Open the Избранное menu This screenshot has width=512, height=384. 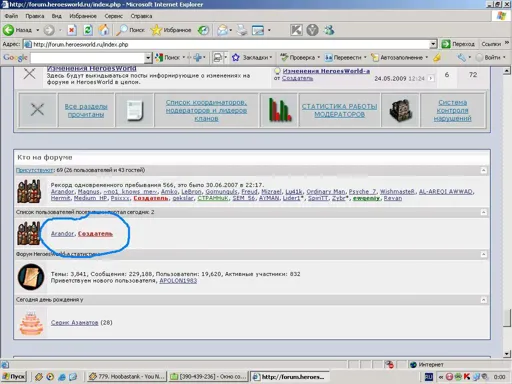click(x=83, y=16)
